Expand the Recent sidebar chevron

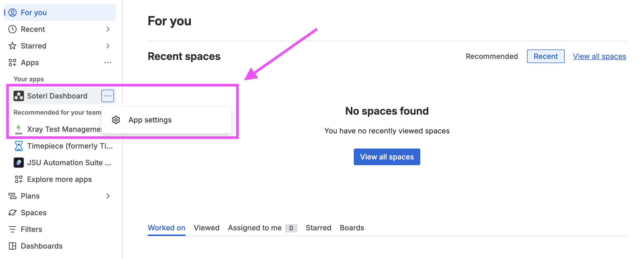click(x=108, y=29)
